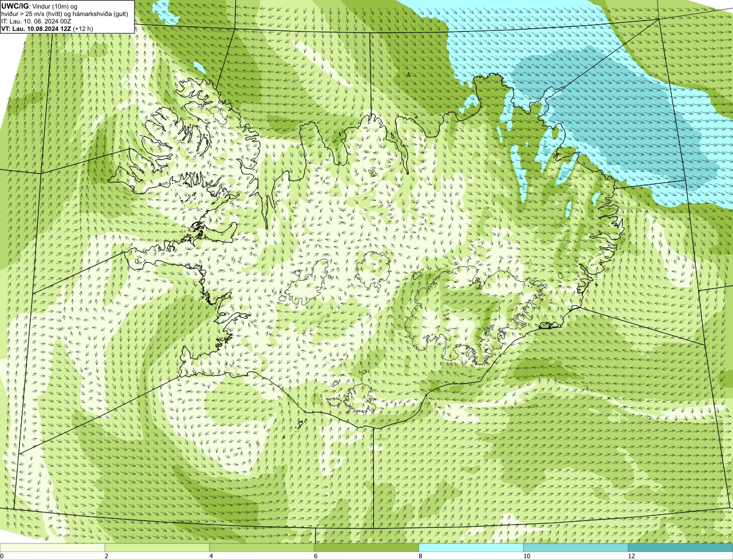Click the "2" label on the color scale
Image resolution: width=733 pixels, height=560 pixels.
click(107, 556)
